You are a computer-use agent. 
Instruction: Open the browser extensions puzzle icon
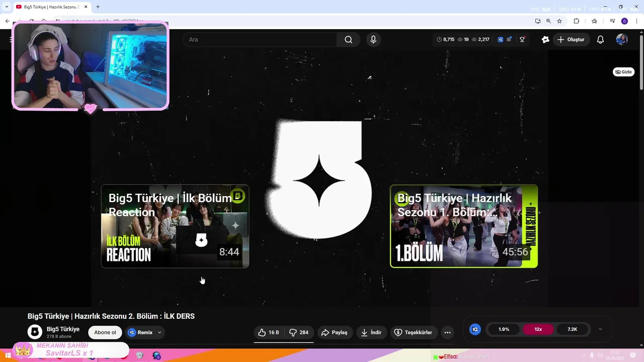[x=577, y=21]
